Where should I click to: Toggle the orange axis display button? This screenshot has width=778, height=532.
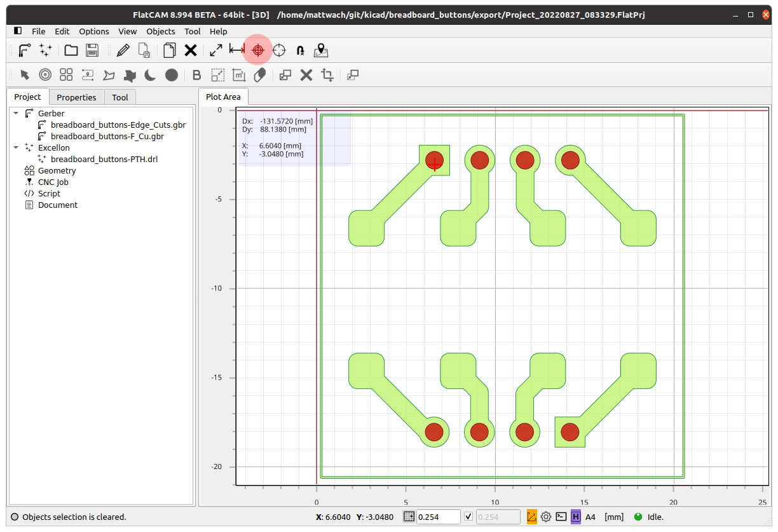tap(532, 517)
